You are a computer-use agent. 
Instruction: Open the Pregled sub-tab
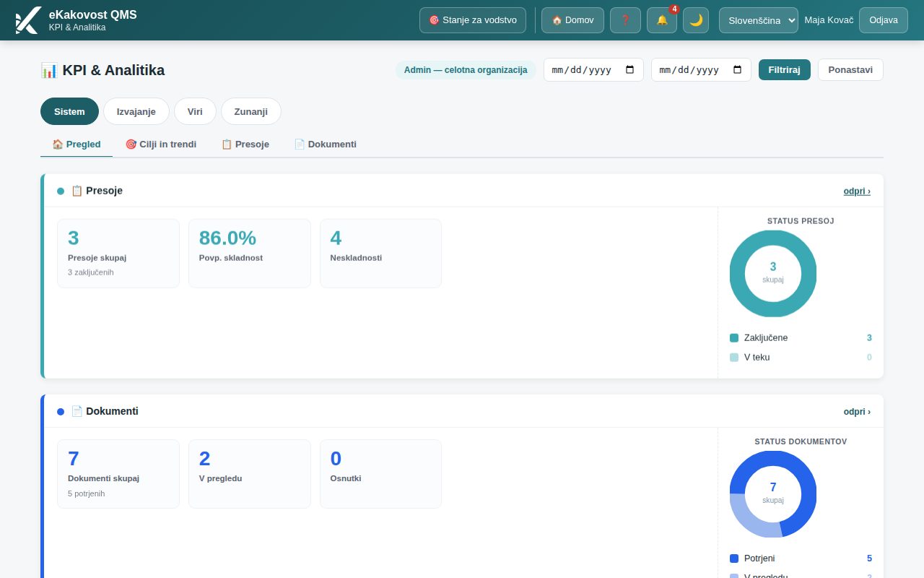77,144
